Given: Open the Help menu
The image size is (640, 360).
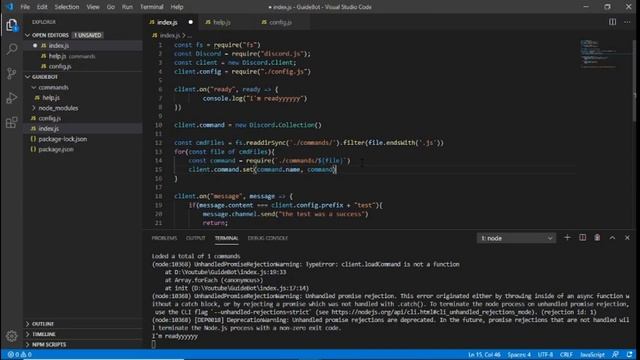Looking at the screenshot, I should (177, 7).
